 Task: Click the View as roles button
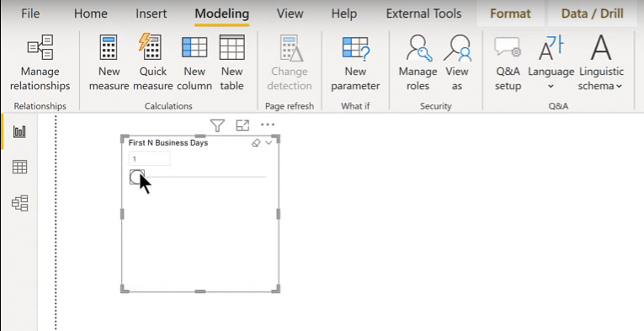point(457,63)
